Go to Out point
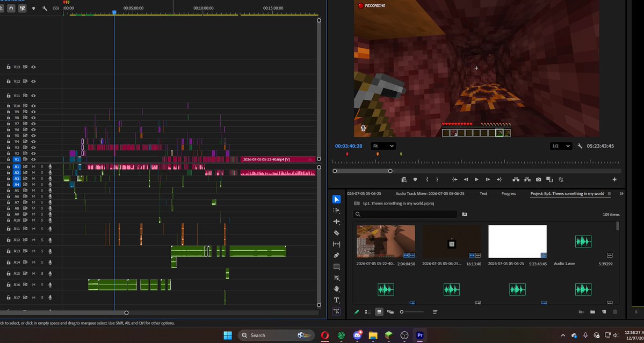Image resolution: width=644 pixels, height=343 pixels. pyautogui.click(x=499, y=179)
